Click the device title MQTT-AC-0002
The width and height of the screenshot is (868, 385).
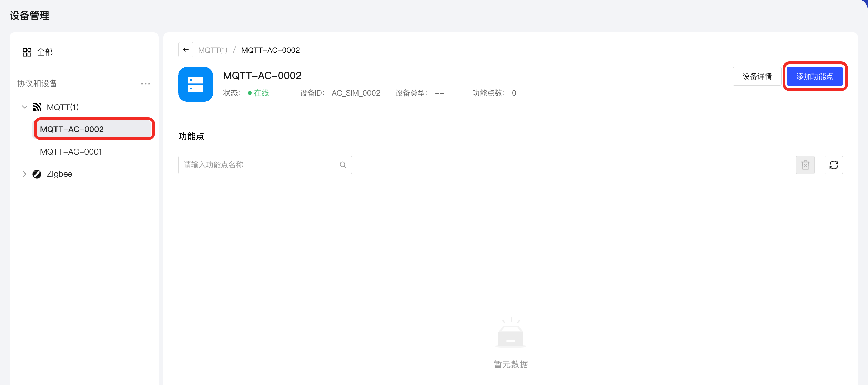(262, 75)
